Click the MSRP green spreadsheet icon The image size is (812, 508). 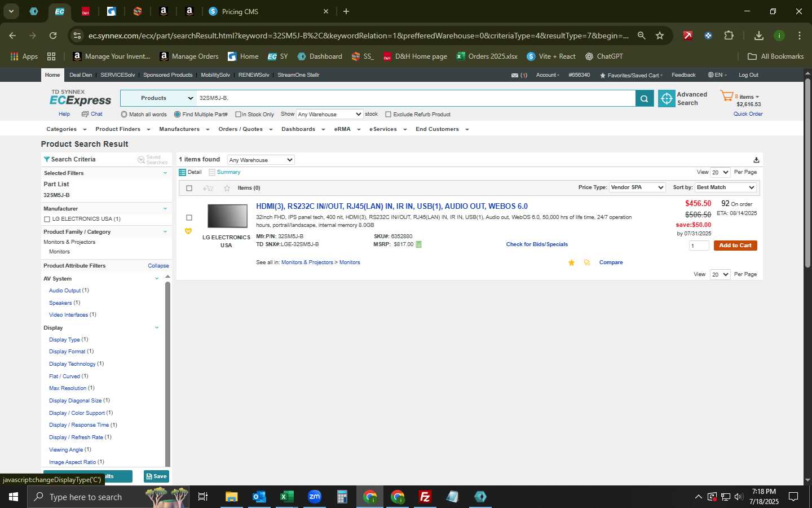coord(418,244)
